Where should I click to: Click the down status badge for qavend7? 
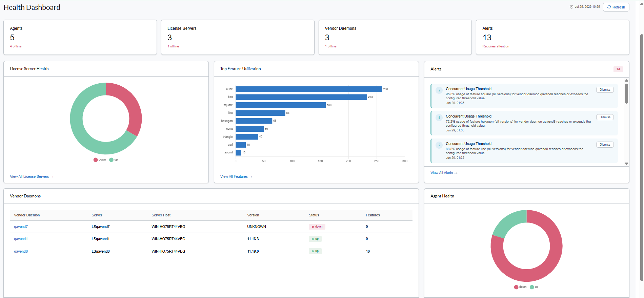point(317,227)
